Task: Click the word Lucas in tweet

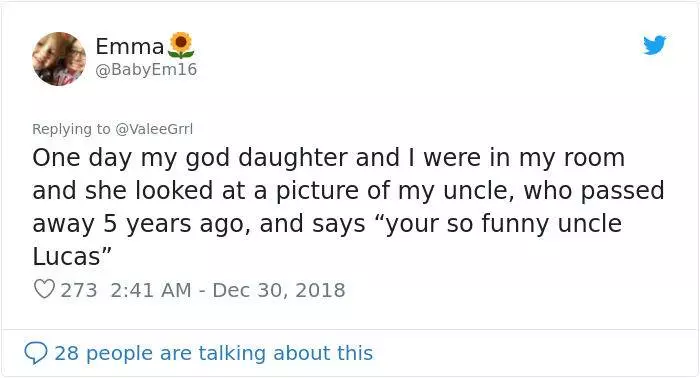Action: [x=67, y=256]
